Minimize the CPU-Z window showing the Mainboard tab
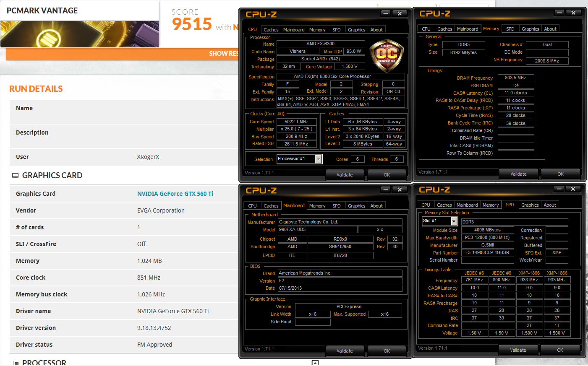Image resolution: width=588 pixels, height=366 pixels. tap(386, 189)
